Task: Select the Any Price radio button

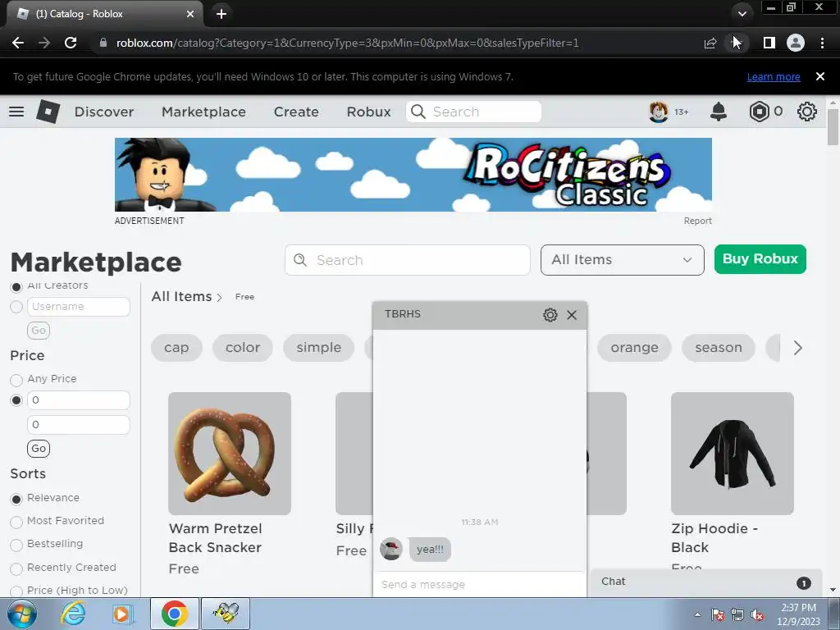Action: pyautogui.click(x=16, y=380)
